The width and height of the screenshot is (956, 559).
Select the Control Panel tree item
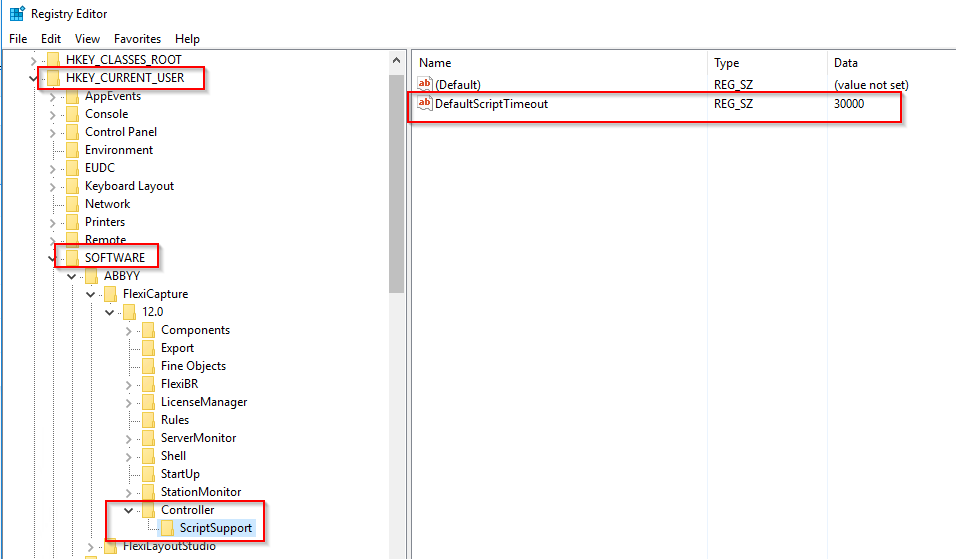click(121, 132)
